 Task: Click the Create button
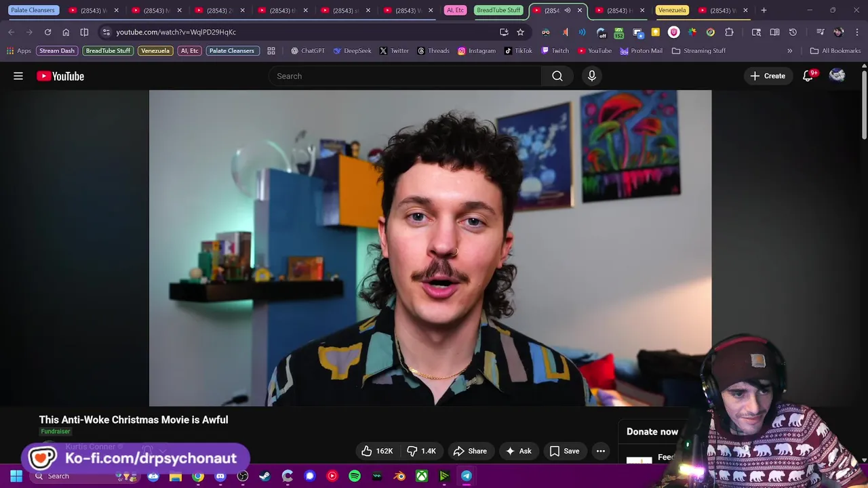pos(768,76)
